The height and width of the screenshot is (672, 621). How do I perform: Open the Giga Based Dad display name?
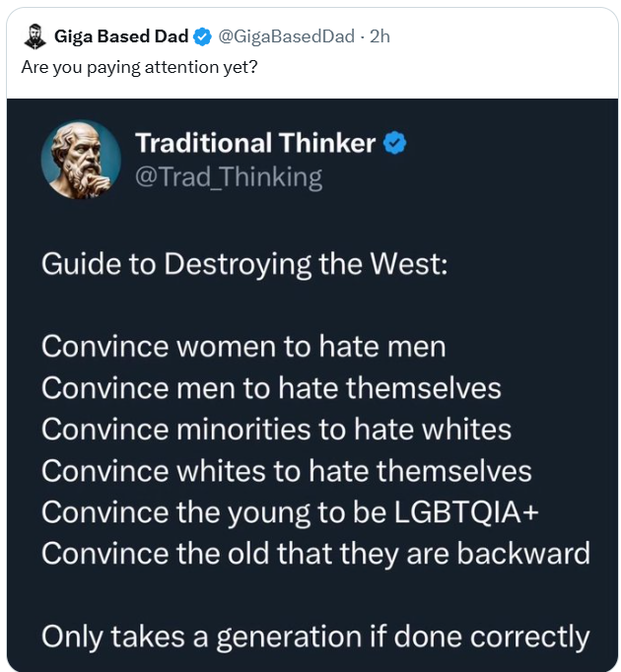click(121, 37)
